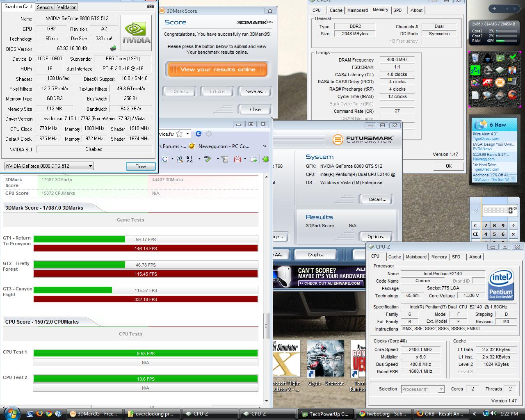Click Close in the GPU-Z window
The image size is (525, 420).
(141, 166)
